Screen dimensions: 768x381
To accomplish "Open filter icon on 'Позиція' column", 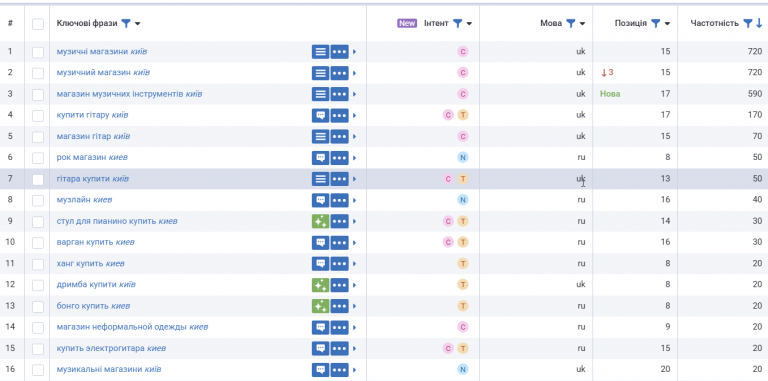I will pos(655,23).
